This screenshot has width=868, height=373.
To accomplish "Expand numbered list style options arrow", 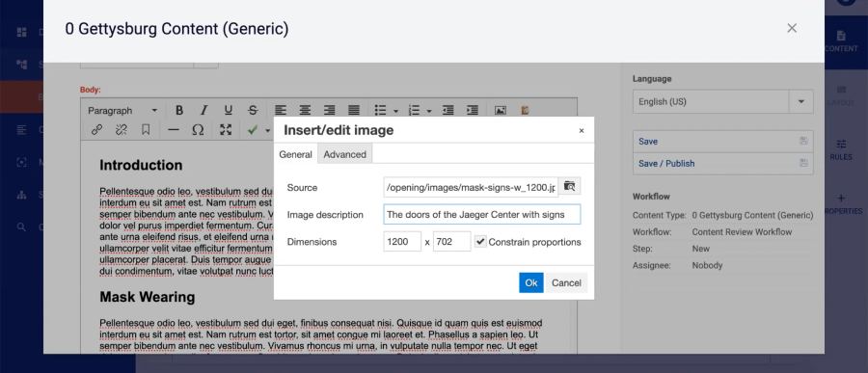I will [429, 111].
